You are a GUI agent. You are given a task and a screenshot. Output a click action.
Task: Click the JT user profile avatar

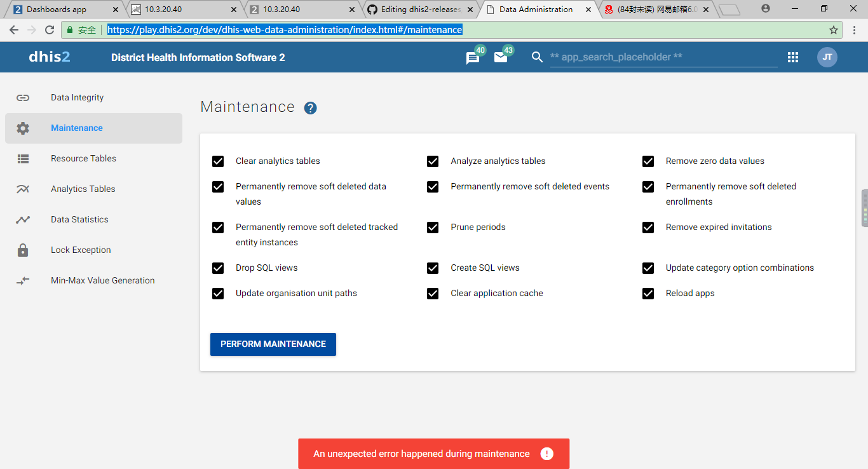(x=827, y=57)
